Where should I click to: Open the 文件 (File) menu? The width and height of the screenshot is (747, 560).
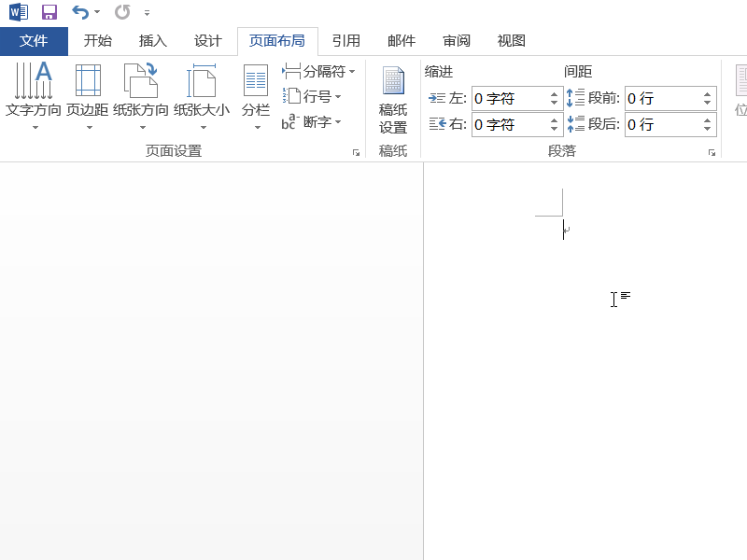coord(34,41)
